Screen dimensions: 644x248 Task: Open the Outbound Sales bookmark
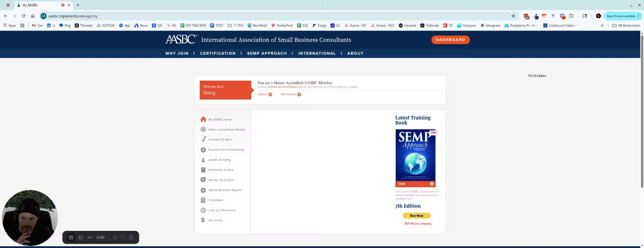(560, 25)
